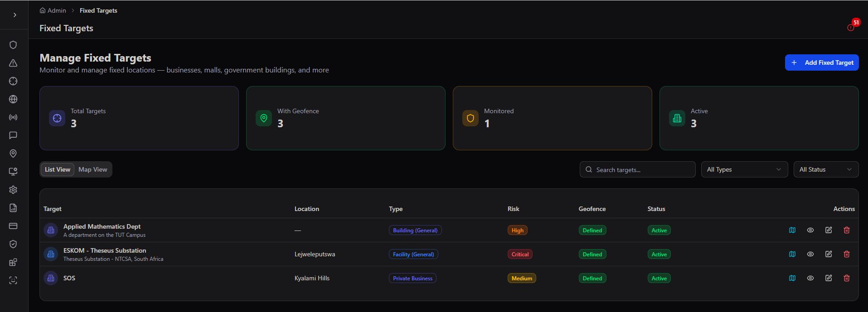View Applied Mathematics Dept details eye icon

(810, 230)
